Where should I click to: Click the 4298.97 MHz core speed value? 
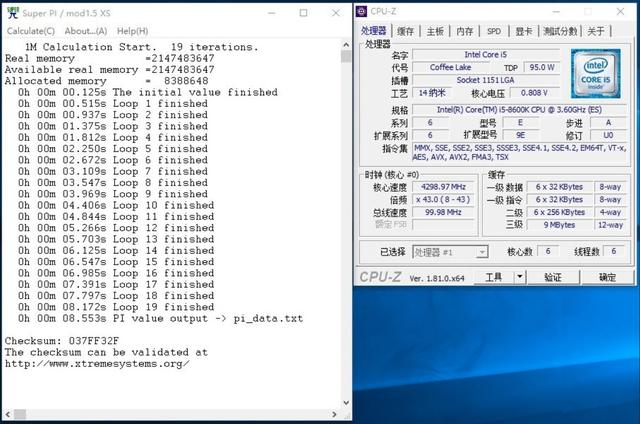pyautogui.click(x=443, y=187)
